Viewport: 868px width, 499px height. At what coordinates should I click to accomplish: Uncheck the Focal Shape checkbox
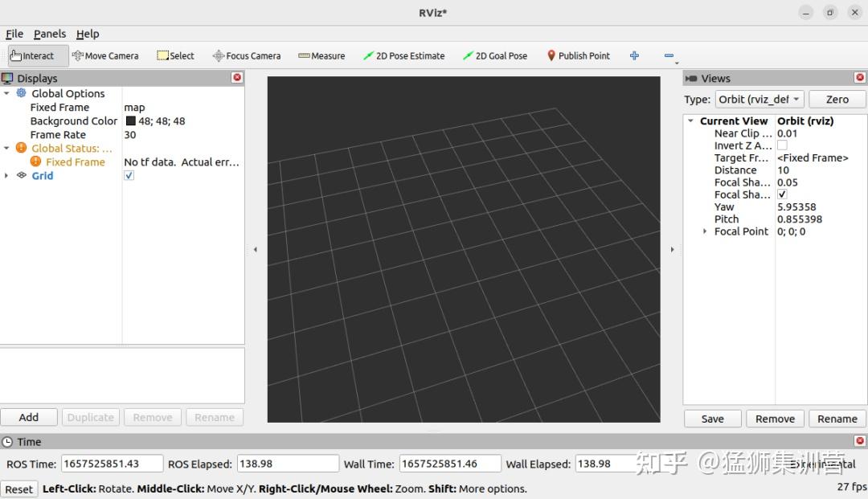click(x=782, y=194)
